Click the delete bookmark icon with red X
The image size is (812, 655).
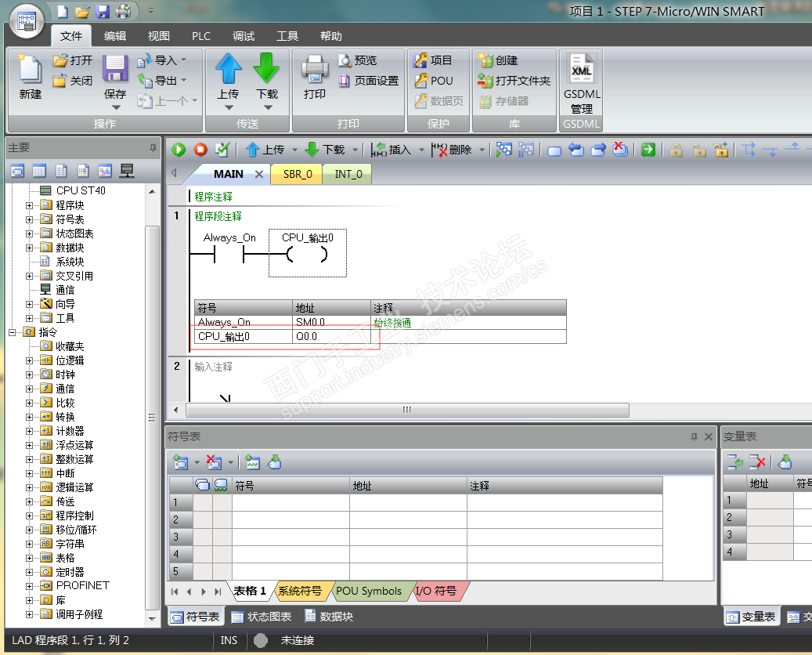620,150
